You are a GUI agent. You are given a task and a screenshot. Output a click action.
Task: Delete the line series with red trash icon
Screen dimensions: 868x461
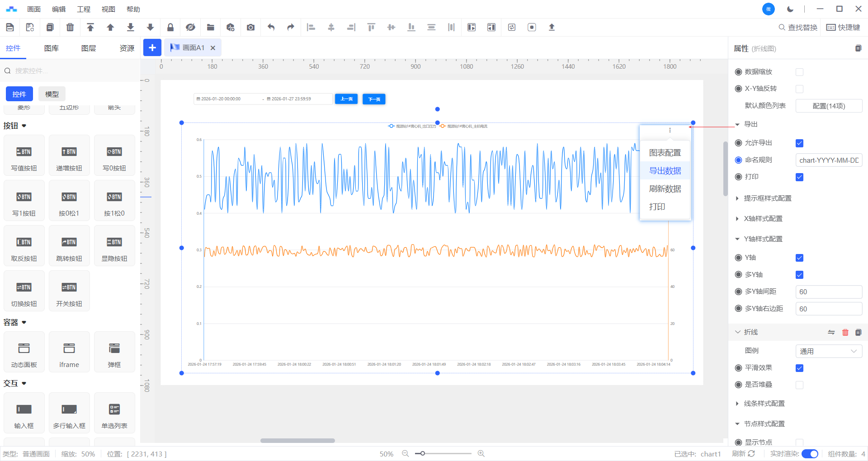point(845,332)
